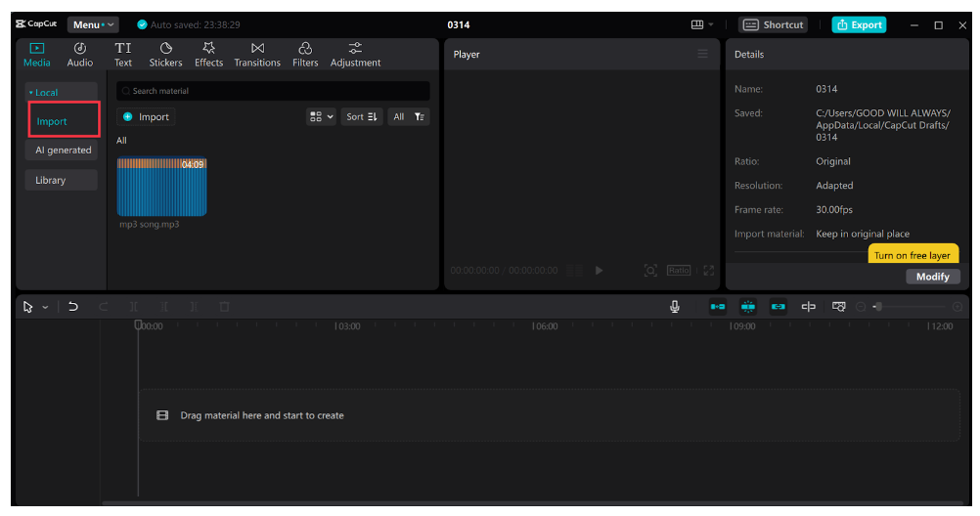The width and height of the screenshot is (980, 516).
Task: Click the timeline zoom out icon
Action: pos(861,307)
